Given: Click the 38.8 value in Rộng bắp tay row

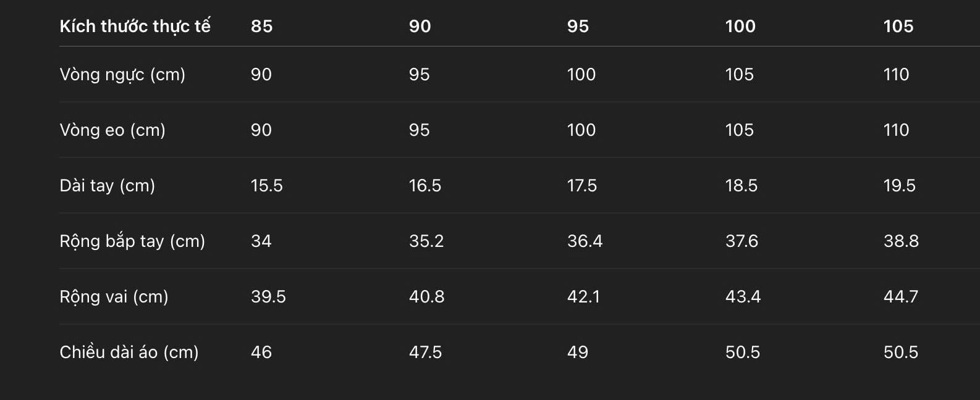Looking at the screenshot, I should [901, 241].
